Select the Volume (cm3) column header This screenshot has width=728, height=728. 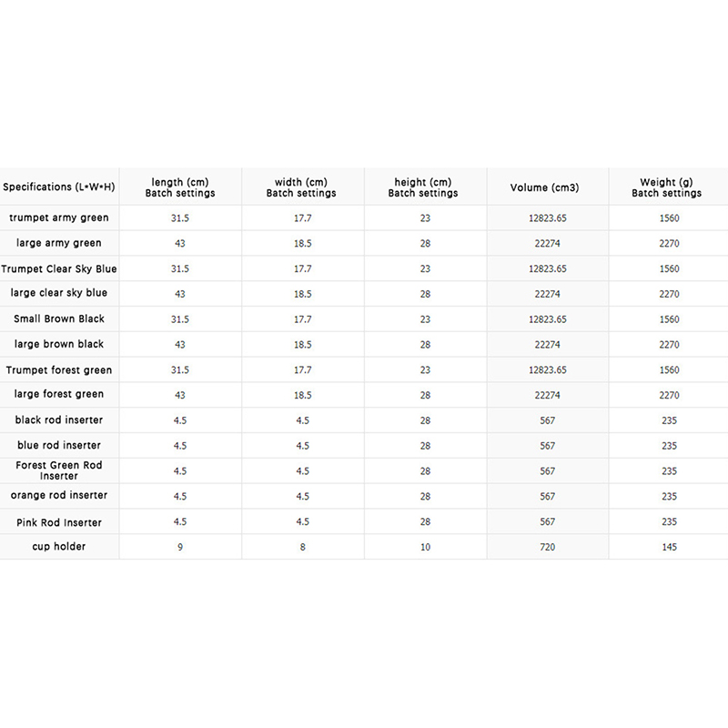545,187
